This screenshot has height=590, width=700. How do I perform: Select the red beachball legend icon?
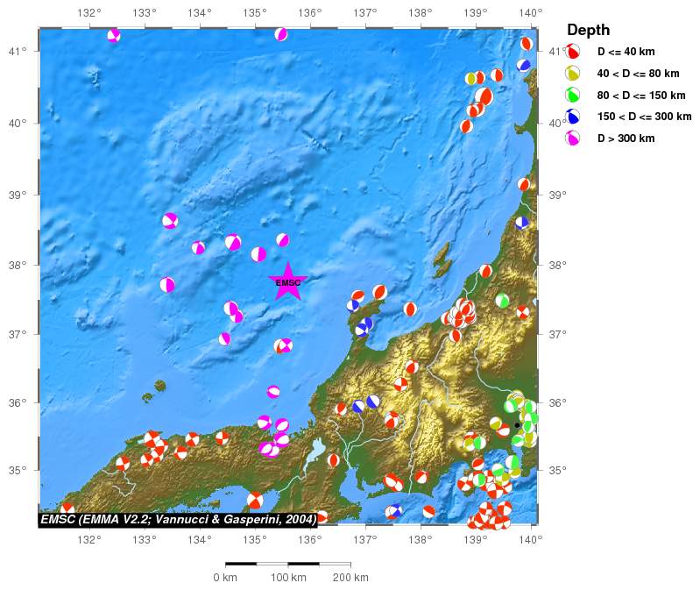click(573, 53)
